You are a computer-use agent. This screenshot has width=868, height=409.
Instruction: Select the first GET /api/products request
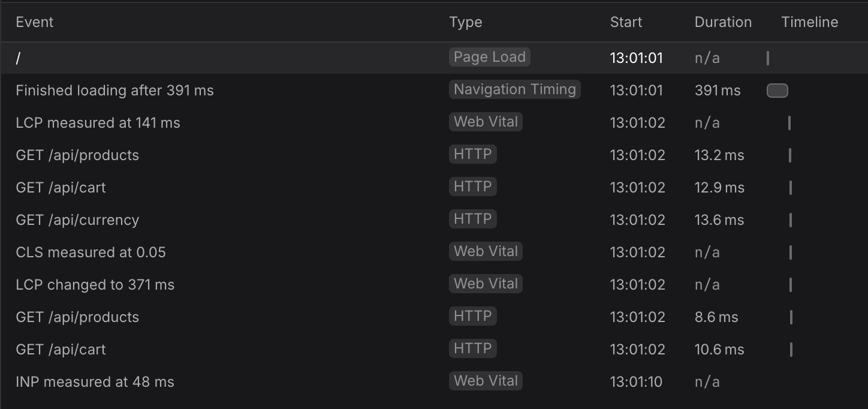click(x=434, y=155)
